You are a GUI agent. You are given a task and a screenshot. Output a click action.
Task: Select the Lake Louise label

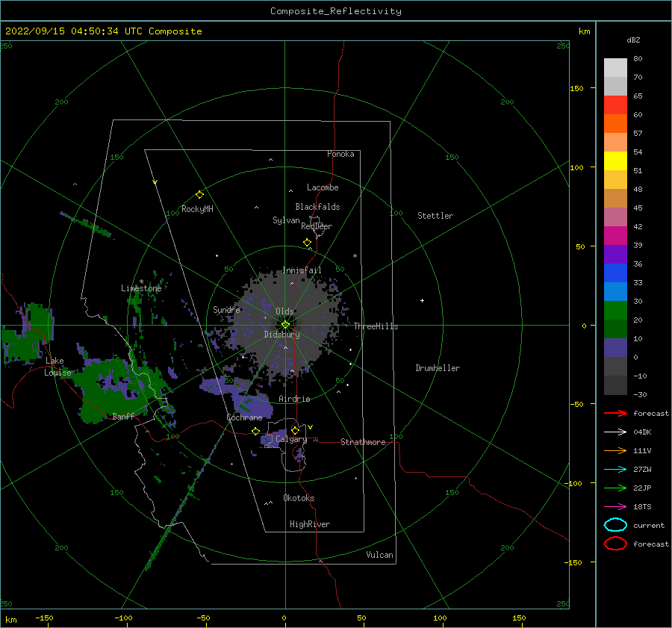(57, 367)
